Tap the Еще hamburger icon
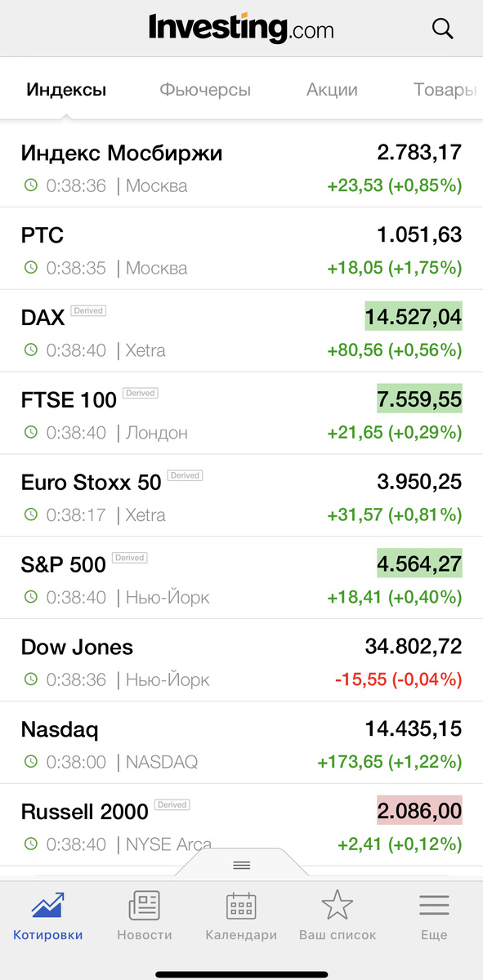The image size is (483, 980). [434, 905]
